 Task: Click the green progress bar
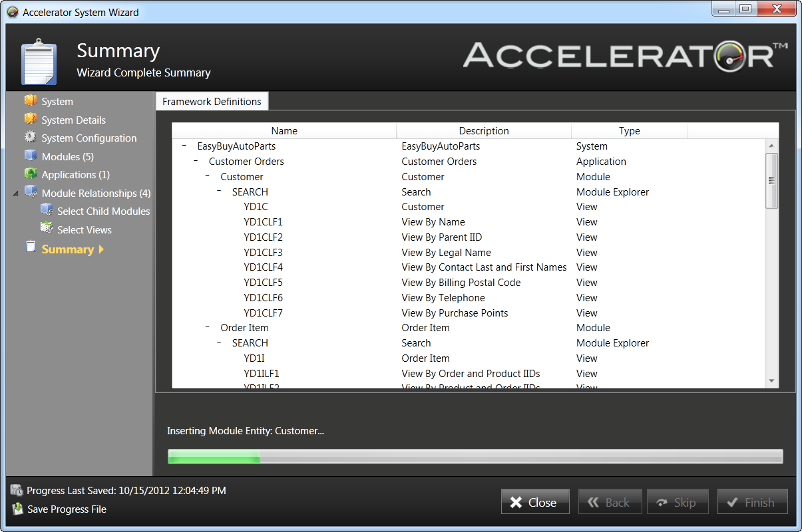475,456
